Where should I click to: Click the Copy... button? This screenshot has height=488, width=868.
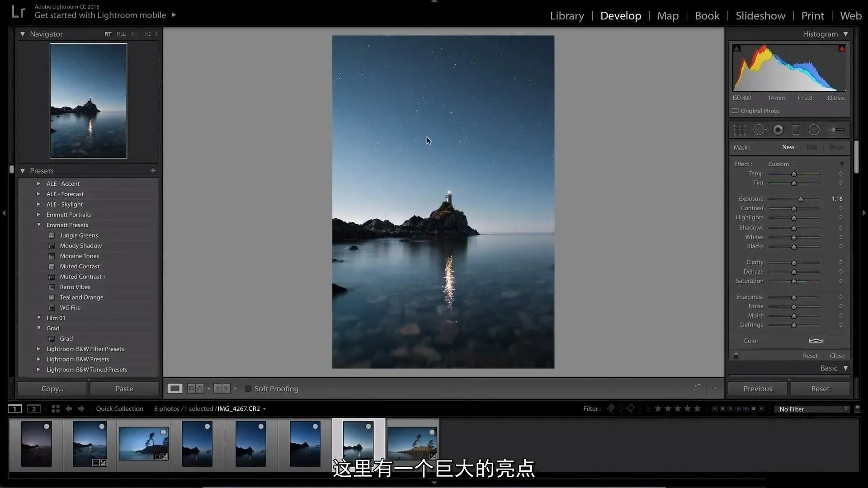tap(52, 389)
